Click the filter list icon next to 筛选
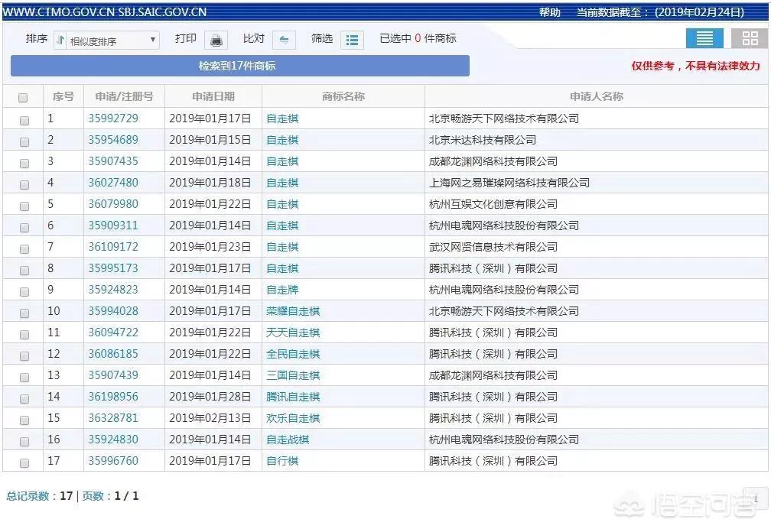 click(352, 40)
